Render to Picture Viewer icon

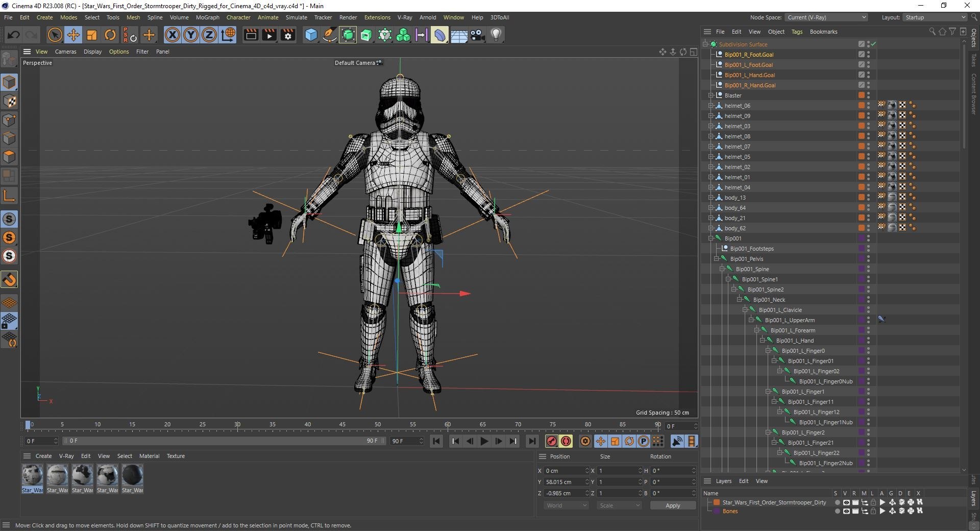tap(269, 35)
